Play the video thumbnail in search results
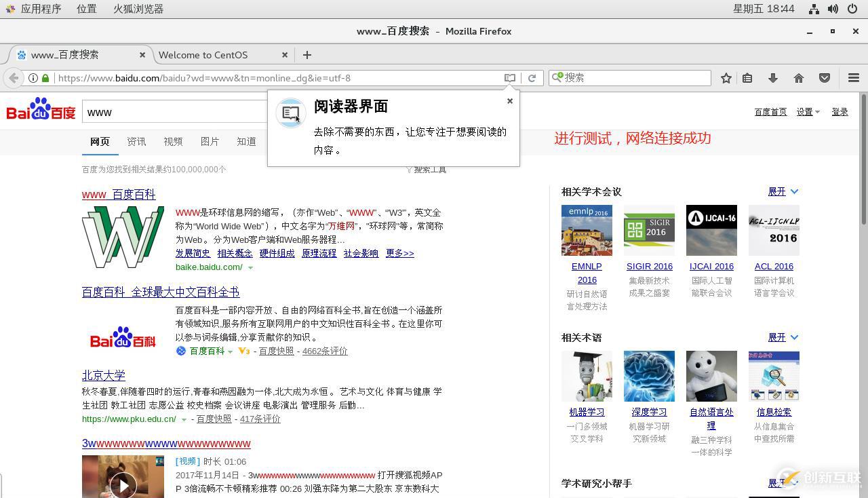Viewport: 868px width, 498px height. [123, 483]
